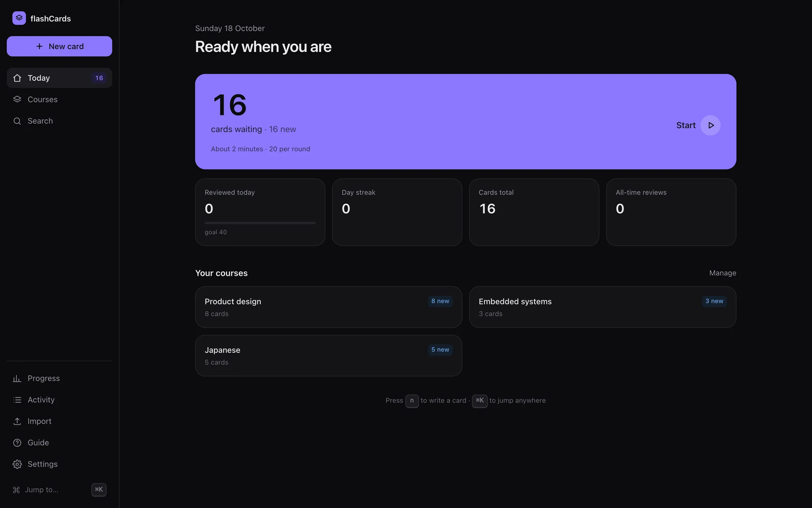Click the Progress bar-chart icon
The width and height of the screenshot is (812, 508).
tap(17, 378)
